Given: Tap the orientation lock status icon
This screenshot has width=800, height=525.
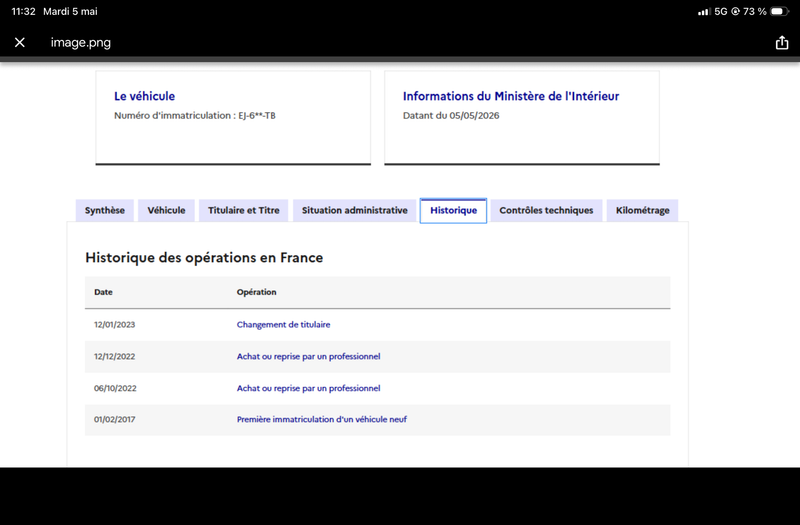Looking at the screenshot, I should [x=735, y=11].
